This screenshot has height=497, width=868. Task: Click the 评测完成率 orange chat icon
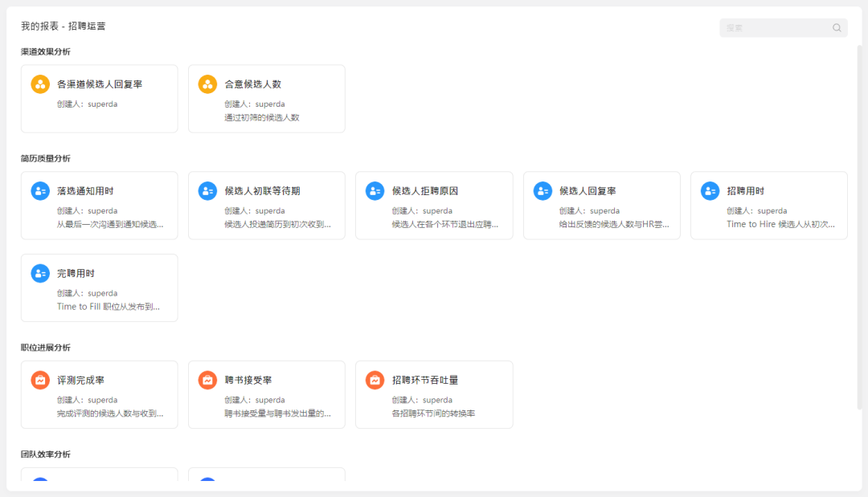[x=40, y=380]
